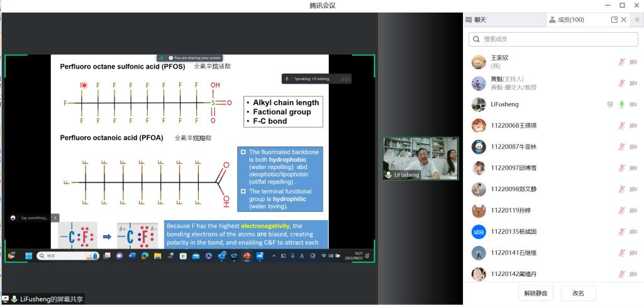
Task: Pop out the members panel
Action: (x=614, y=20)
